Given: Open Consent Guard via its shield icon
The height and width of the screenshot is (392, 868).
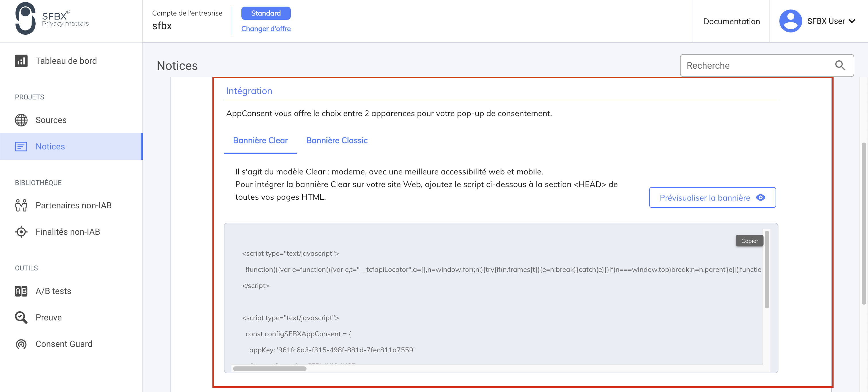Looking at the screenshot, I should [21, 344].
